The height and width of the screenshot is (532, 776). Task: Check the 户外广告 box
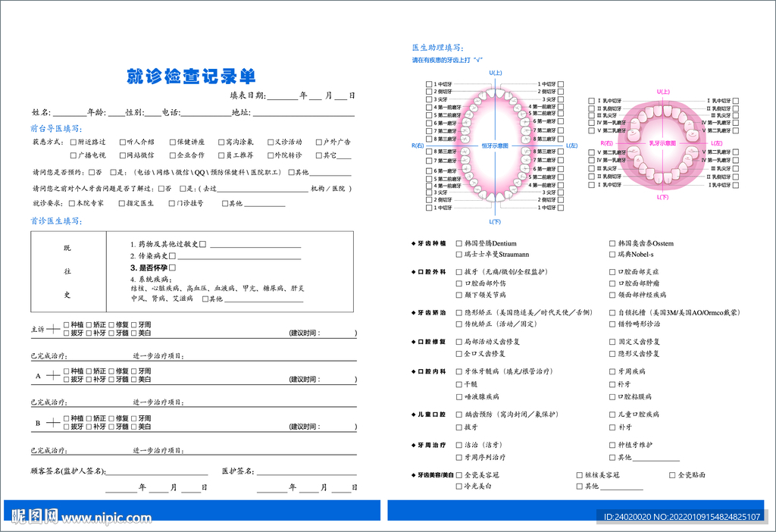click(x=319, y=142)
